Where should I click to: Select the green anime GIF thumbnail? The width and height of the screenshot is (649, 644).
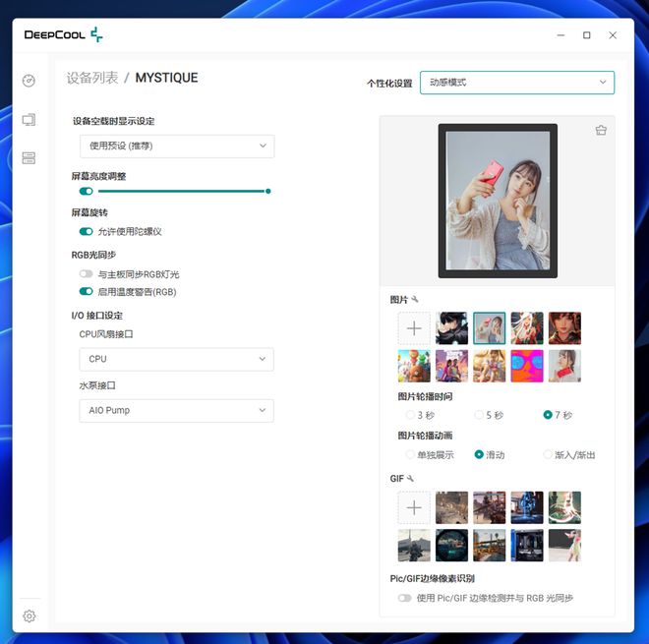564,507
